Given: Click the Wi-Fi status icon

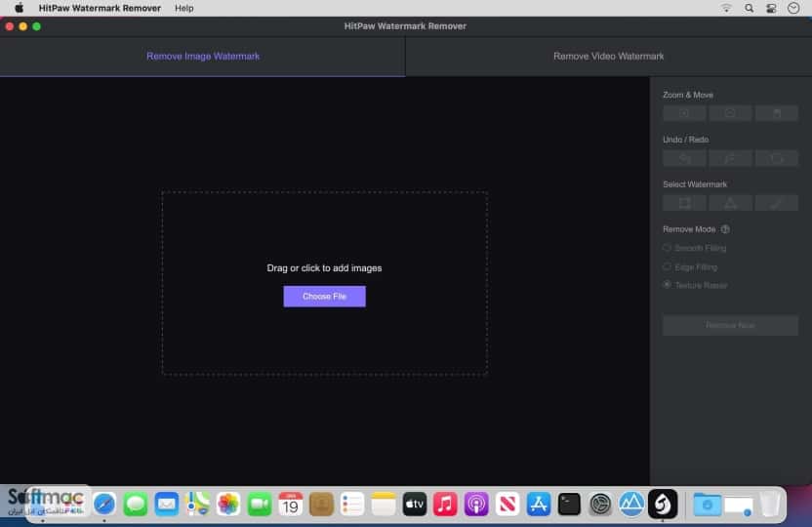Looking at the screenshot, I should click(x=726, y=8).
